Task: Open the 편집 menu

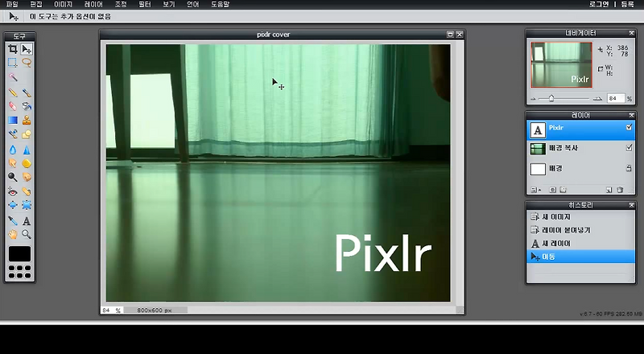Action: [36, 5]
